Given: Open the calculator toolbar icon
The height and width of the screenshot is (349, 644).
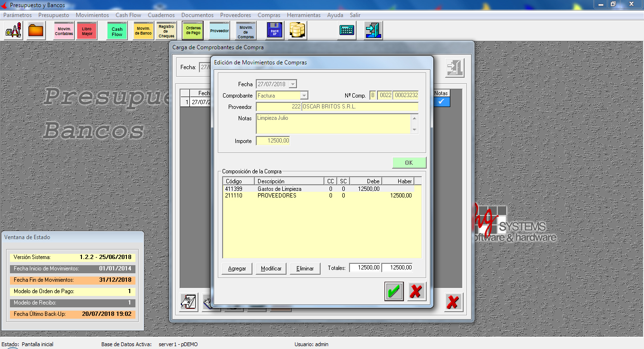Looking at the screenshot, I should [x=347, y=31].
